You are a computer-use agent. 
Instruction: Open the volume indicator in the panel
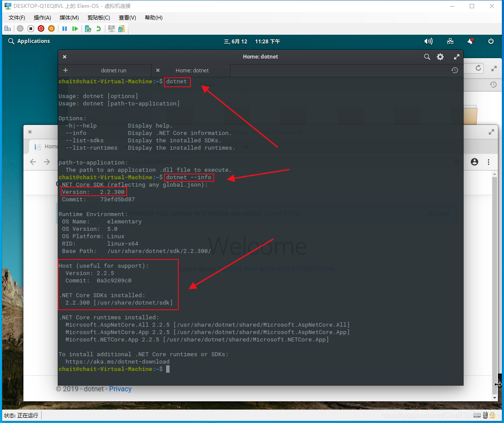tap(429, 41)
